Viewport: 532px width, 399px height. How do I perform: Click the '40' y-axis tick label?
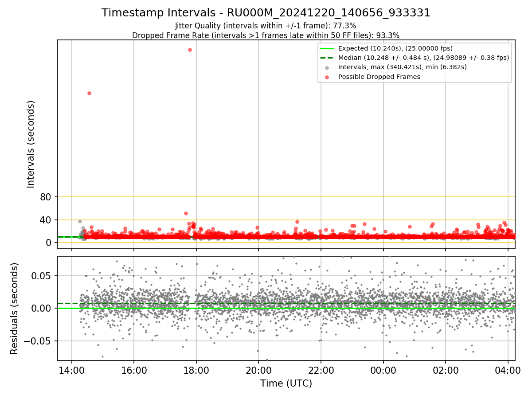point(46,220)
